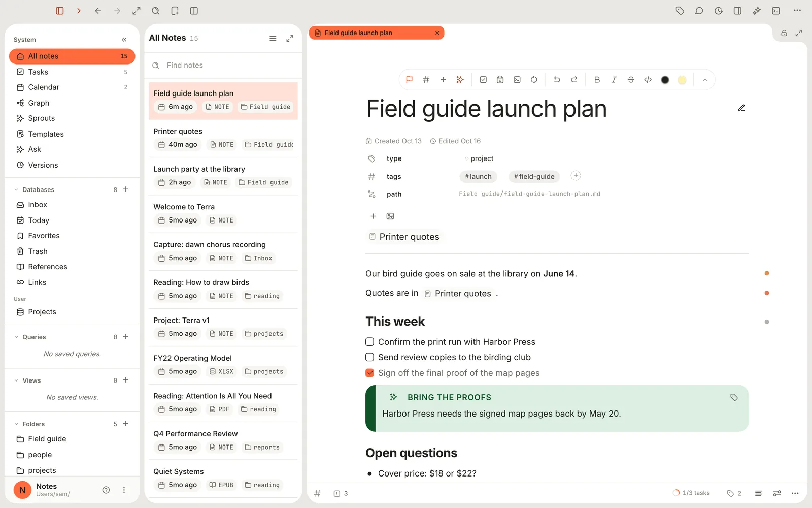
Task: Open Templates in the sidebar
Action: (x=72, y=134)
